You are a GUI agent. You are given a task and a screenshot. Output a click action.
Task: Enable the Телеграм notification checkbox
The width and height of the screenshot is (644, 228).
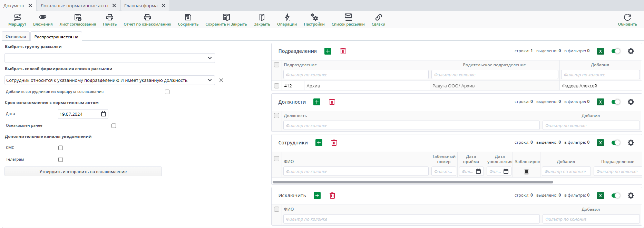tap(61, 160)
